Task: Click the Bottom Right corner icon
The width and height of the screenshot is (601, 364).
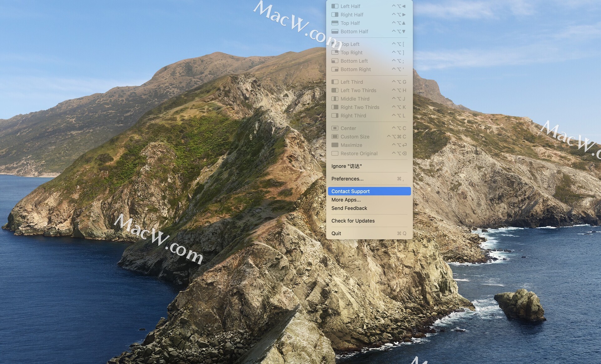Action: pos(335,69)
